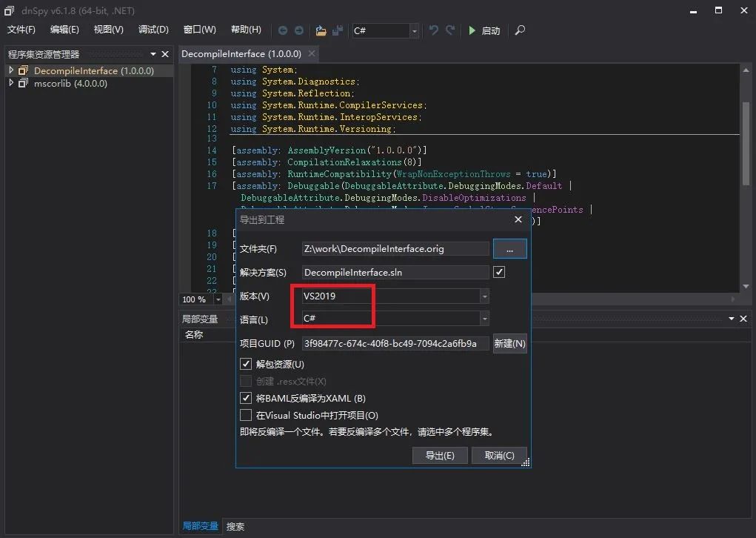
Task: Click the 导出(E) export button
Action: tap(440, 455)
